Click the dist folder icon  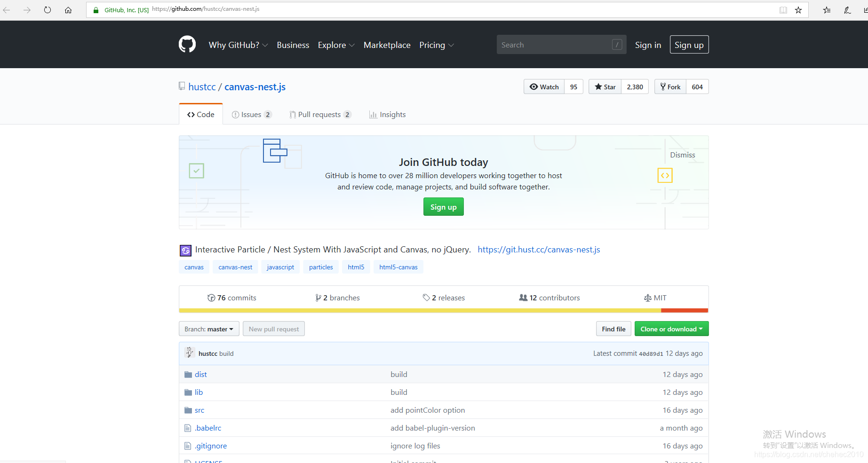[188, 375]
